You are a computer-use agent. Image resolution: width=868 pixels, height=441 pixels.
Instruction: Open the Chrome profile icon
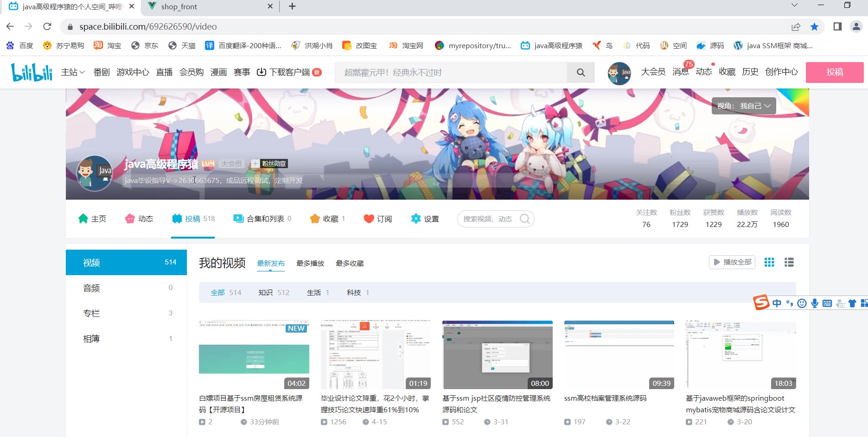coord(856,26)
